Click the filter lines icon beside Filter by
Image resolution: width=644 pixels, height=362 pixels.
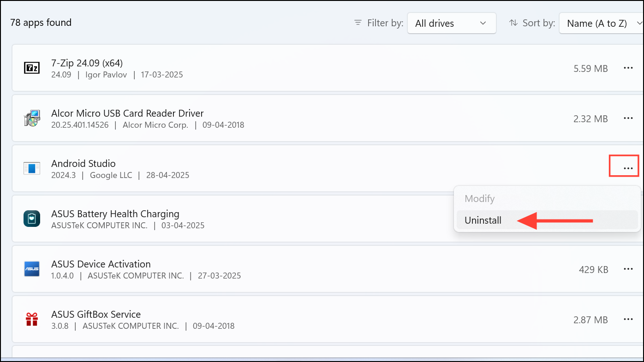[358, 23]
